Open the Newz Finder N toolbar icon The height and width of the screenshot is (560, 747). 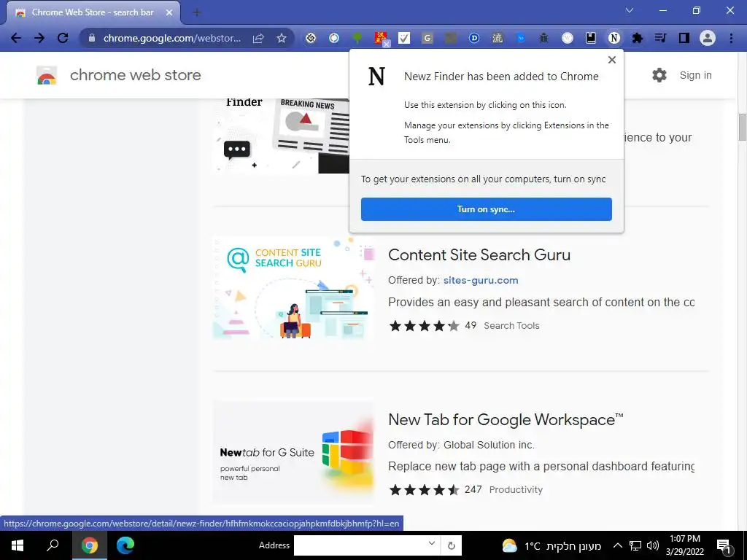tap(614, 38)
